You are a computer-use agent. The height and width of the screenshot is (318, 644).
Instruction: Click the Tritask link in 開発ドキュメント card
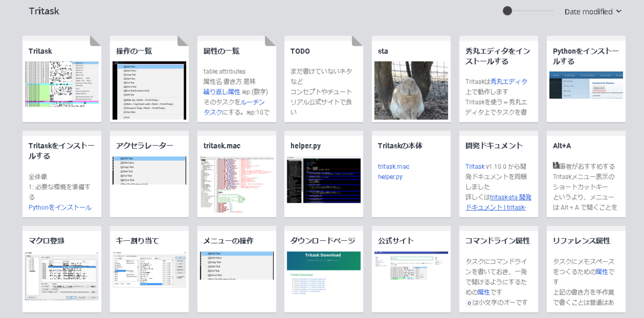475,167
